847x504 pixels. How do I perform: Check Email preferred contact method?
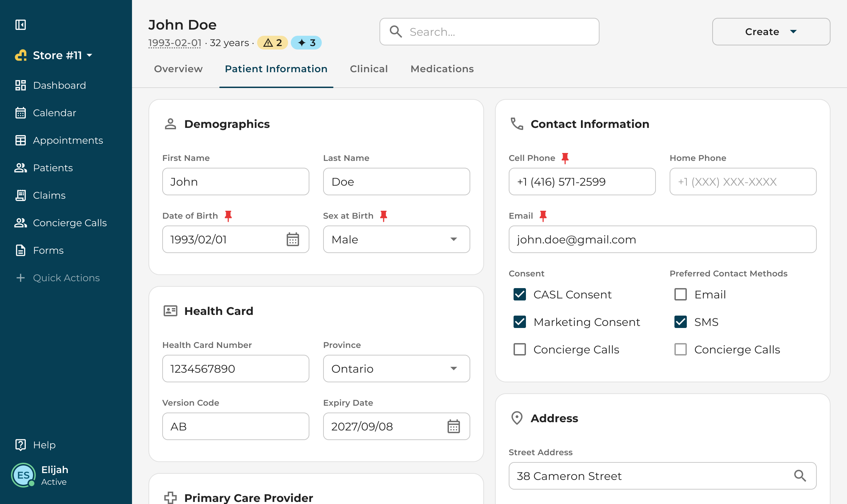coord(681,294)
